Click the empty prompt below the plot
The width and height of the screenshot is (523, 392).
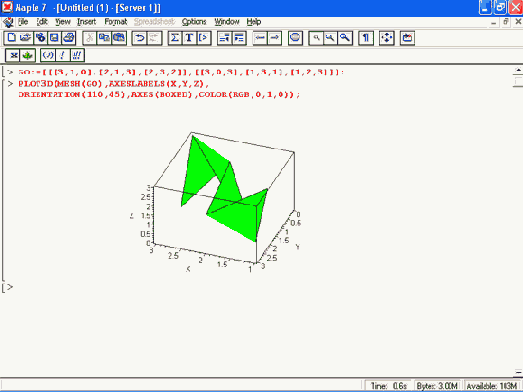pyautogui.click(x=9, y=287)
